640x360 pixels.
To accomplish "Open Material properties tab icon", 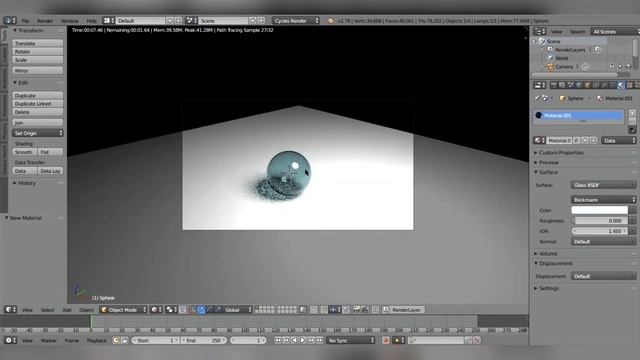I will pos(621,85).
